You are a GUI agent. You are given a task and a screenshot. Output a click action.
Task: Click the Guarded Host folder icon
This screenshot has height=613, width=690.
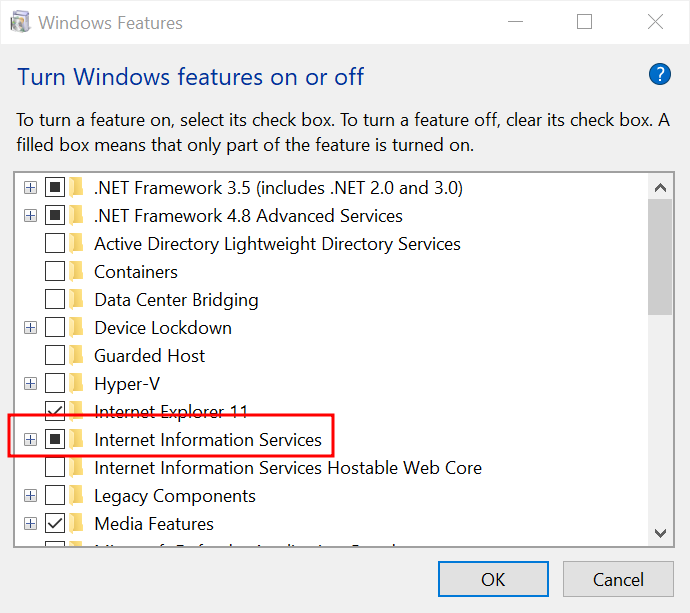click(x=77, y=356)
